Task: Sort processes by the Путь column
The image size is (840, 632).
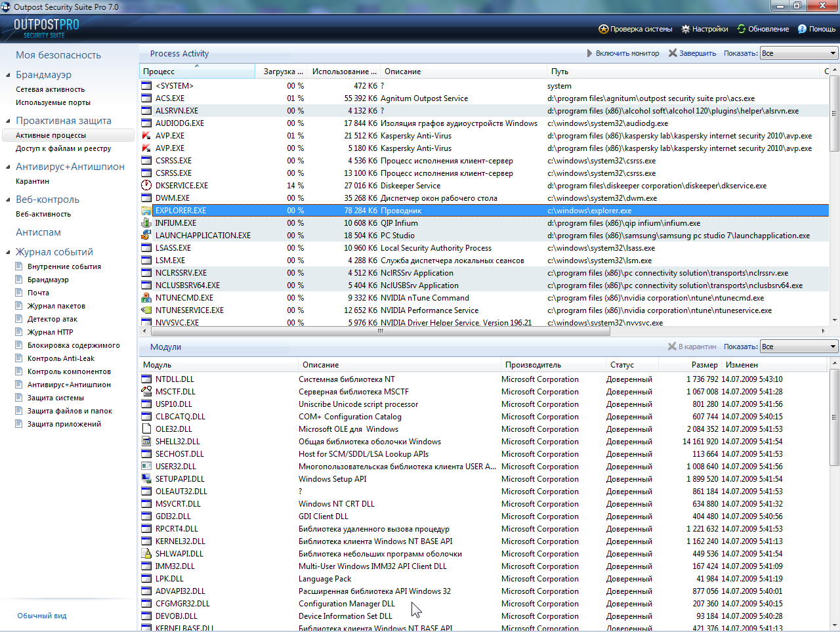Action: [x=683, y=72]
